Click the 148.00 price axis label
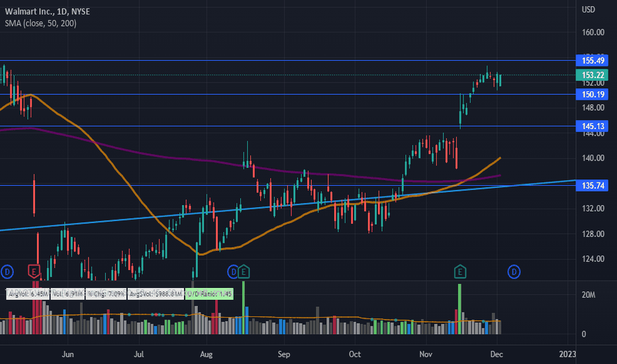 tap(593, 107)
